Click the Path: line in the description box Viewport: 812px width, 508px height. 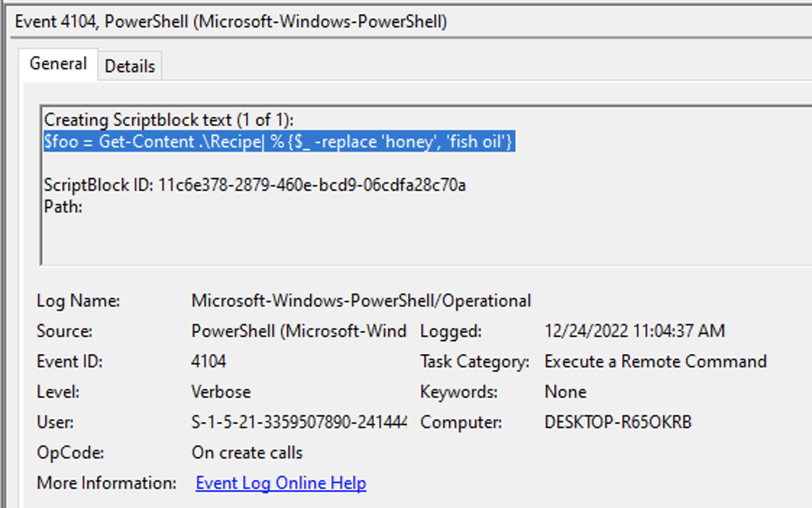(x=63, y=207)
